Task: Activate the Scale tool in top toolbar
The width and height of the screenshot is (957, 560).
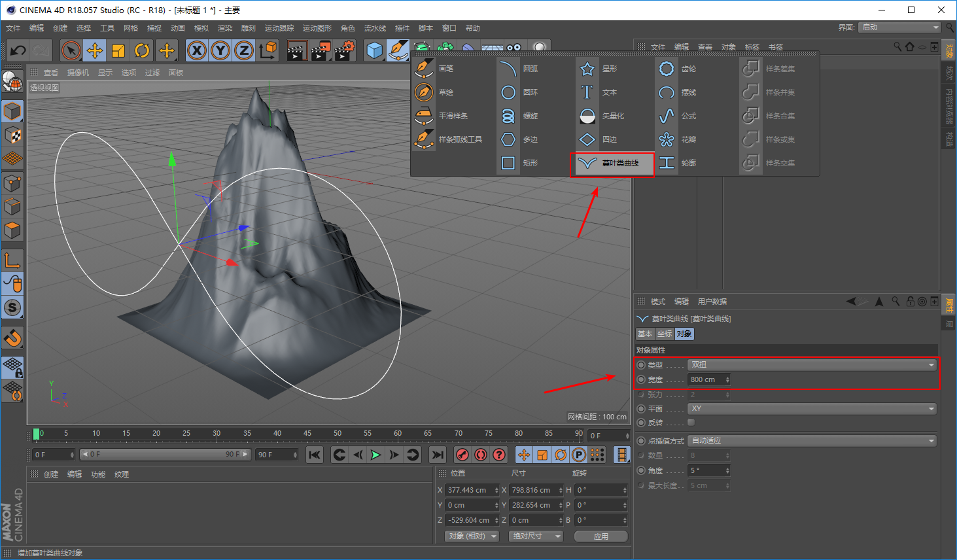Action: tap(118, 50)
